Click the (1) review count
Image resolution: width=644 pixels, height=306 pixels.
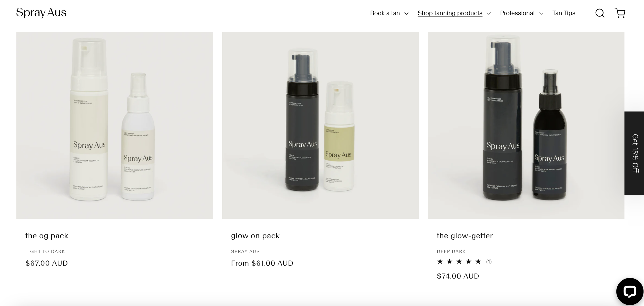tap(489, 262)
